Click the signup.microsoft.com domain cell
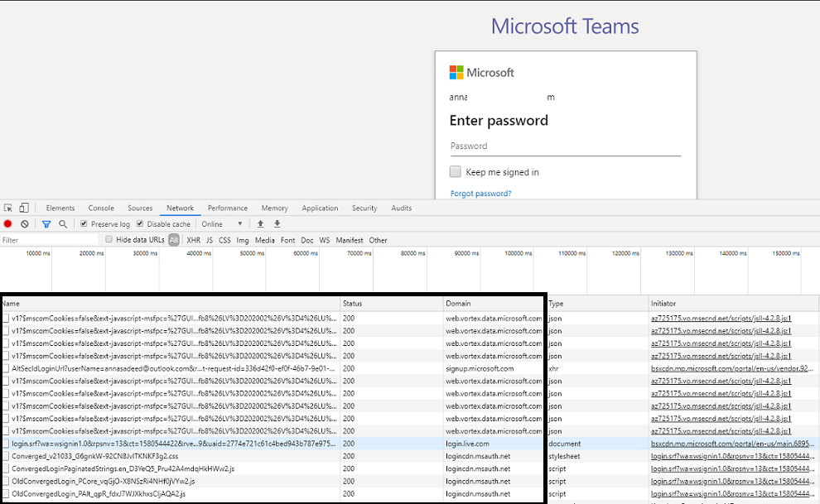The height and width of the screenshot is (504, 820). tap(480, 368)
